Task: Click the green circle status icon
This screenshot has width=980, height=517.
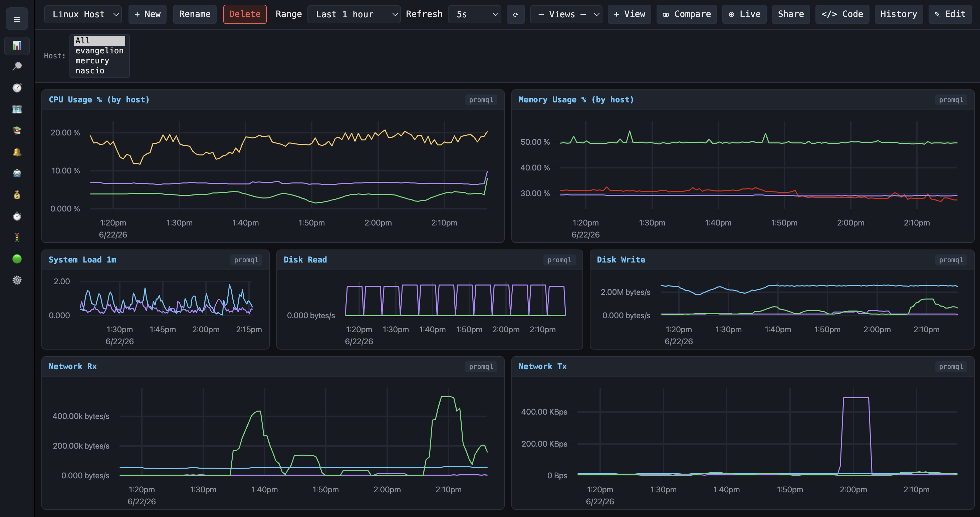Action: (17, 259)
